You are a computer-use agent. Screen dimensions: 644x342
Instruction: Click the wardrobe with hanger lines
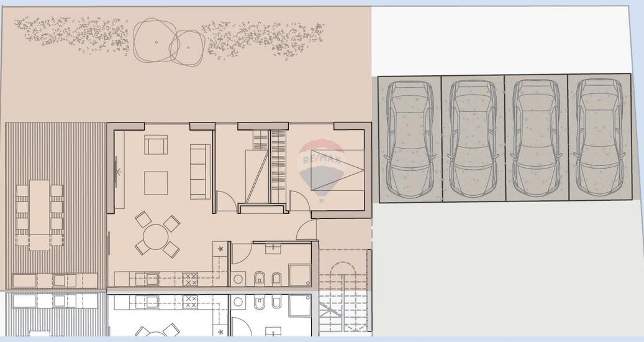pos(278,165)
